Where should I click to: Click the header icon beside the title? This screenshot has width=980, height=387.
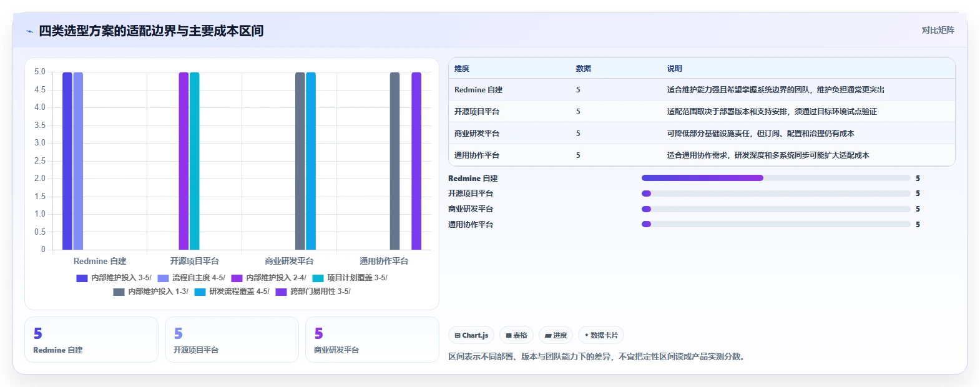point(29,31)
